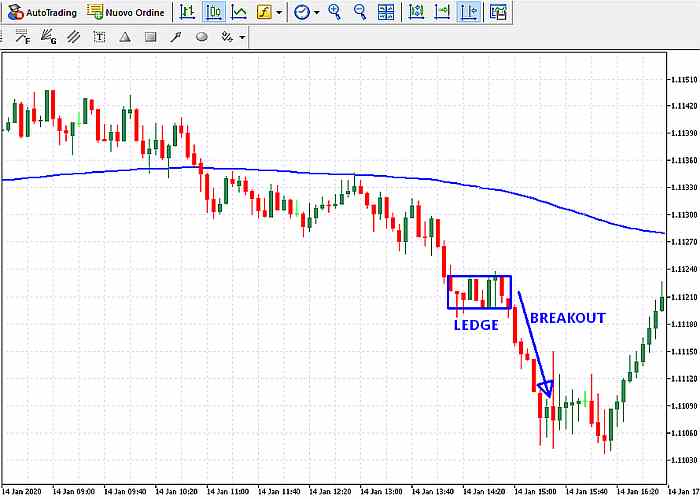Screen dimensions: 700x499
Task: Switch chart to candlestick mode
Action: 214,12
